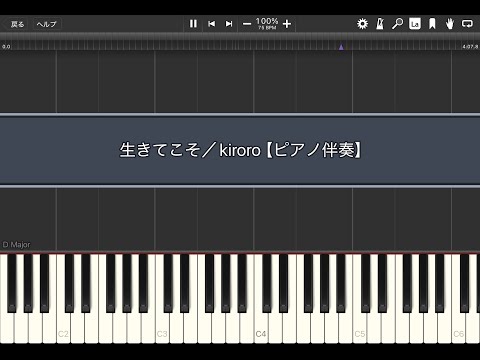
Task: Click the 100% speed display
Action: click(267, 21)
